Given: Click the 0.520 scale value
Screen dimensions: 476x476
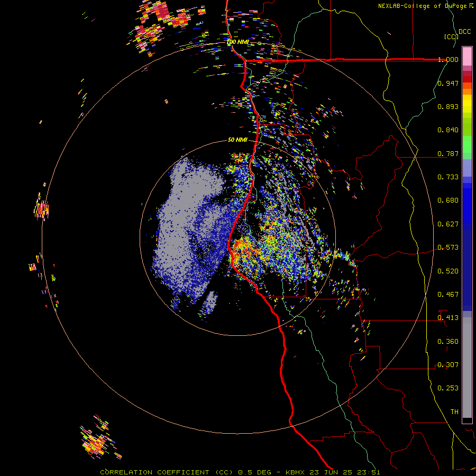Looking at the screenshot, I should pyautogui.click(x=448, y=271).
